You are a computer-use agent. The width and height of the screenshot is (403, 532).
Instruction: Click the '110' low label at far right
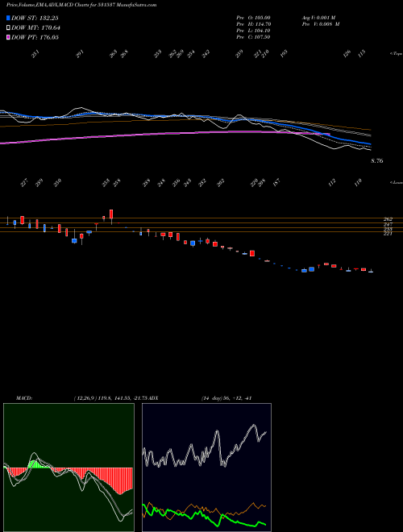(x=358, y=182)
